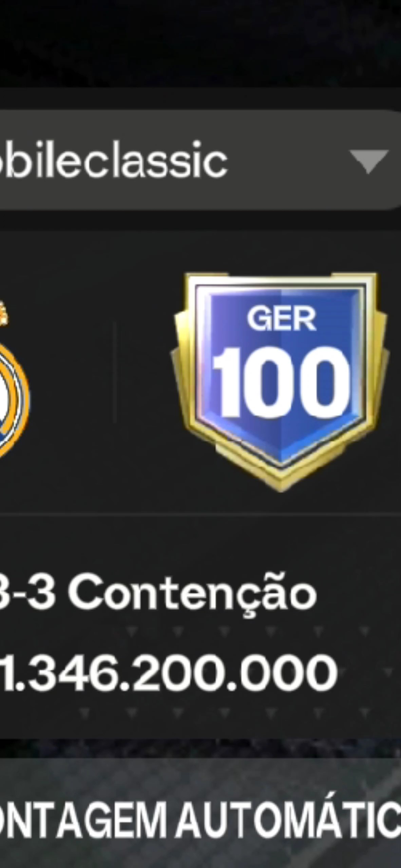Select the GER 100 rating badge

tap(280, 381)
